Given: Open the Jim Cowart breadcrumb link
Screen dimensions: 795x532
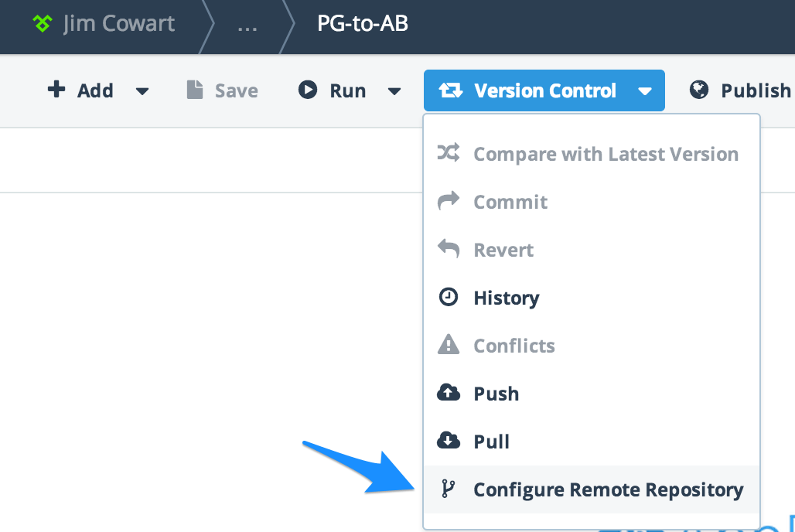Looking at the screenshot, I should (119, 24).
